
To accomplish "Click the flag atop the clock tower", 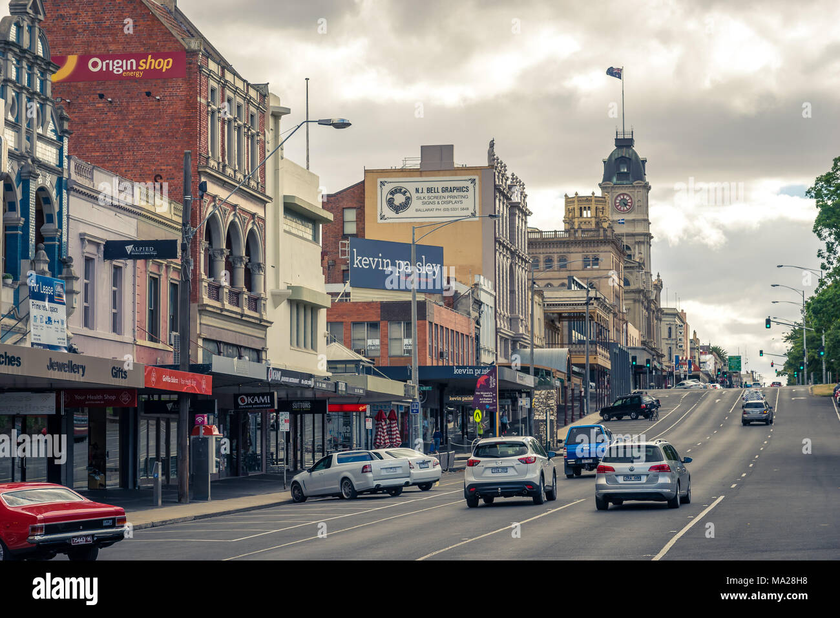I will 614,72.
